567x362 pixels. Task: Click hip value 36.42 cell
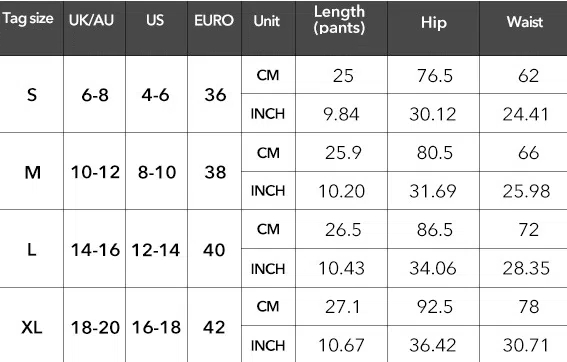pos(433,344)
